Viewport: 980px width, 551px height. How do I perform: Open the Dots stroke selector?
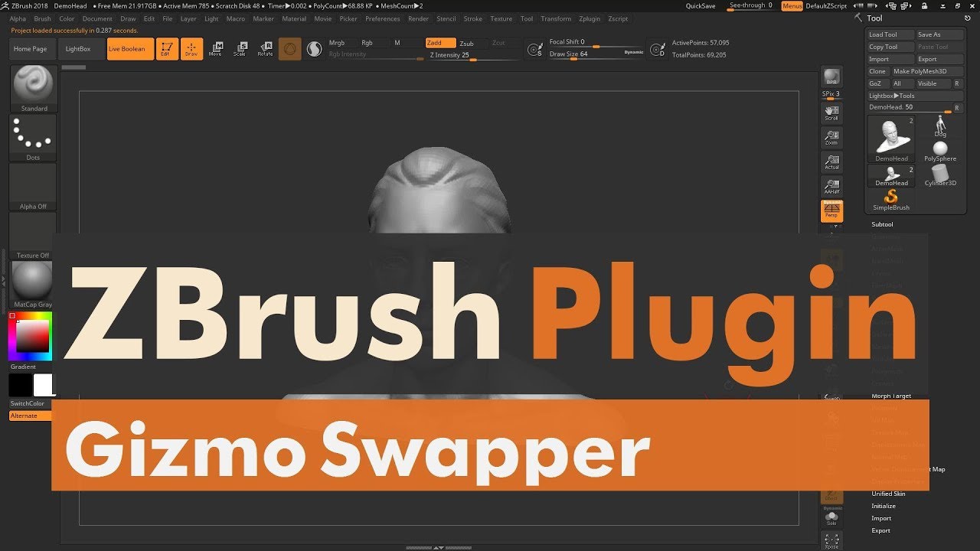pos(34,138)
